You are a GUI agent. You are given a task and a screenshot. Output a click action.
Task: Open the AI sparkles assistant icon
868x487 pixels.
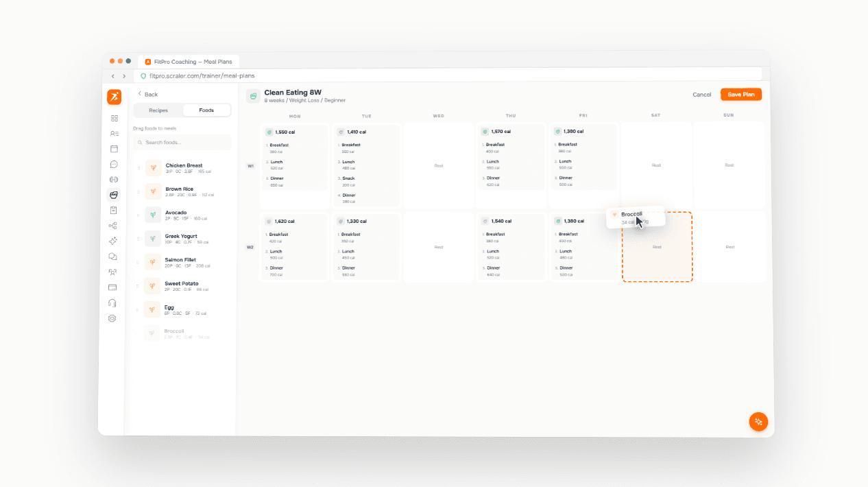click(x=112, y=242)
